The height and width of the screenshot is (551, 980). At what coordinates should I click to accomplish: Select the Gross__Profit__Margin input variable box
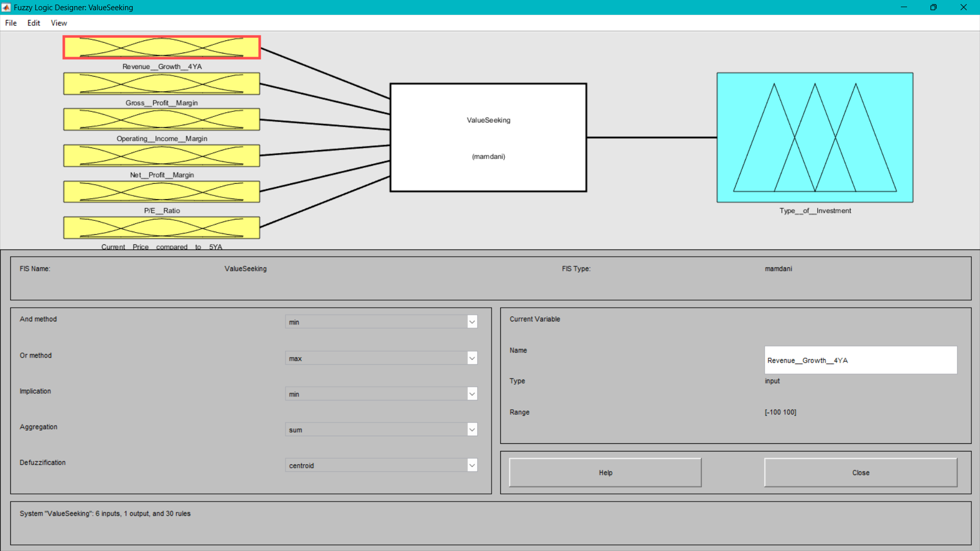coord(161,84)
